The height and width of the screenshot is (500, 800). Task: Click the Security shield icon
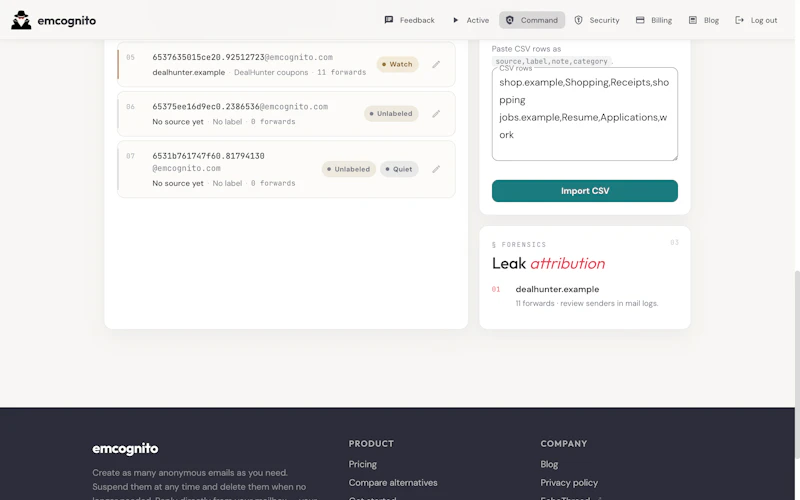tap(579, 20)
